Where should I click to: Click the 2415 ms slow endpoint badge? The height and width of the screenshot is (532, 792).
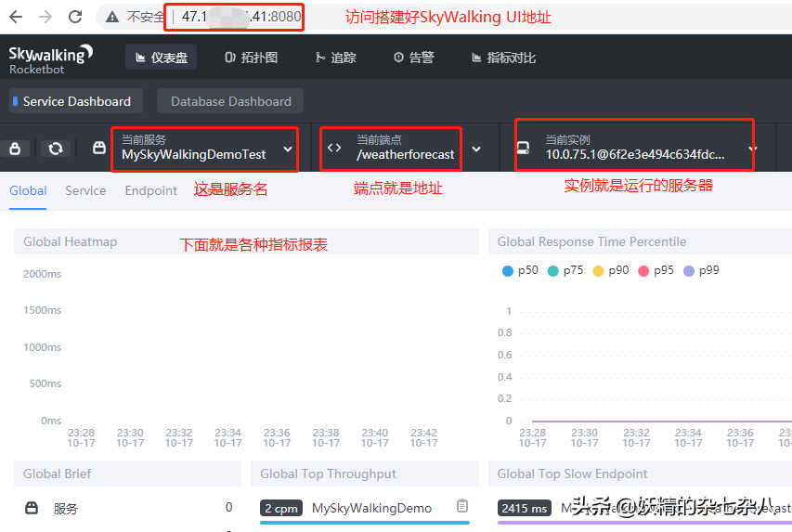coord(525,508)
